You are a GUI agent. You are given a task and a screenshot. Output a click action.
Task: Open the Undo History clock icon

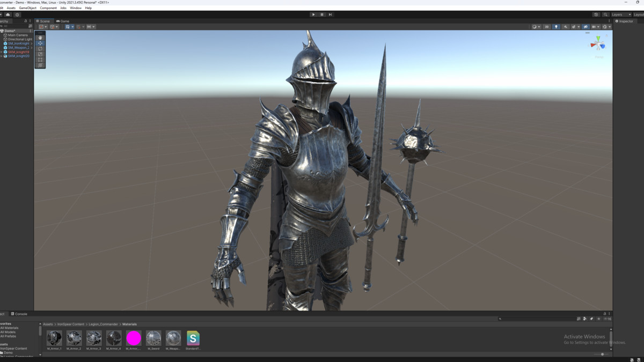(596, 14)
